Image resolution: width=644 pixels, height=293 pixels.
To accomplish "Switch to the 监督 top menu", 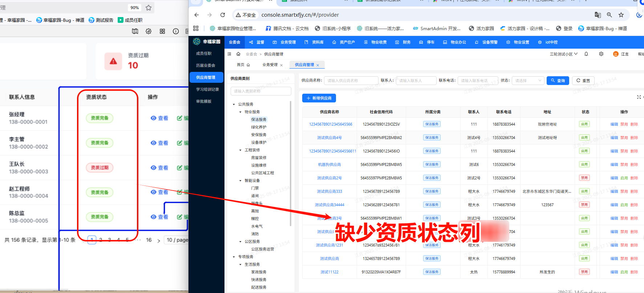I will click(257, 42).
